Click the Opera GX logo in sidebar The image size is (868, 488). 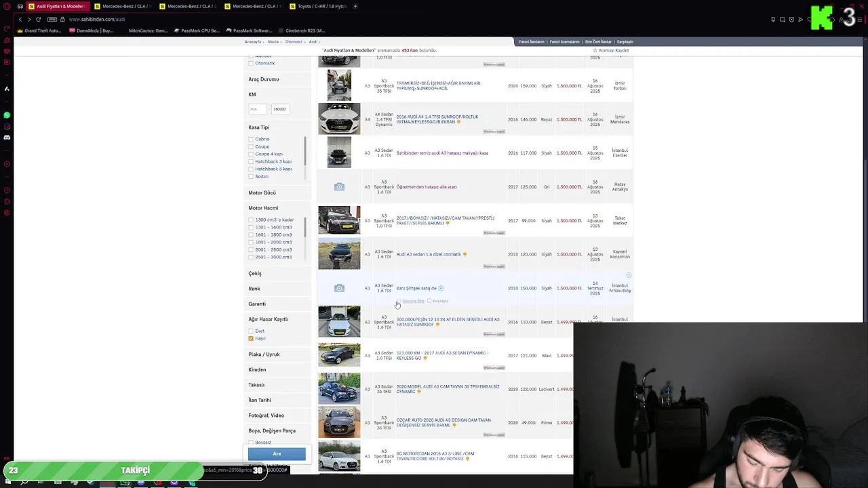(x=7, y=6)
